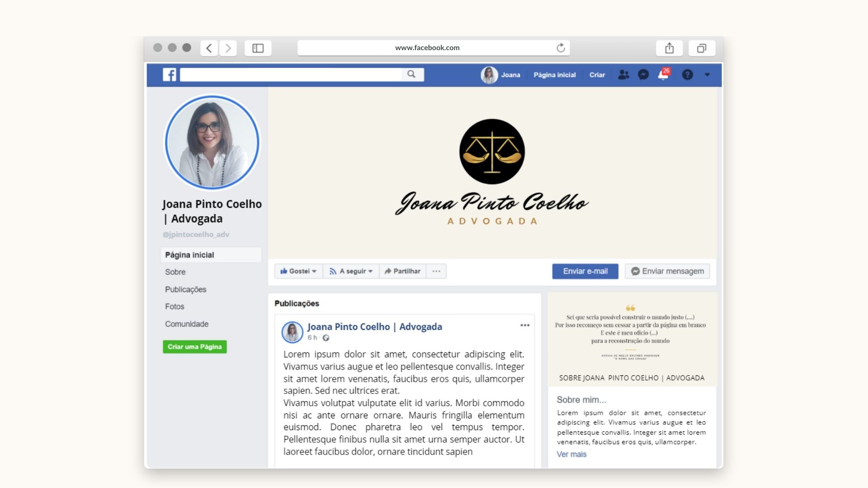Click the globe privacy icon on the post
The height and width of the screenshot is (488, 868).
(325, 338)
